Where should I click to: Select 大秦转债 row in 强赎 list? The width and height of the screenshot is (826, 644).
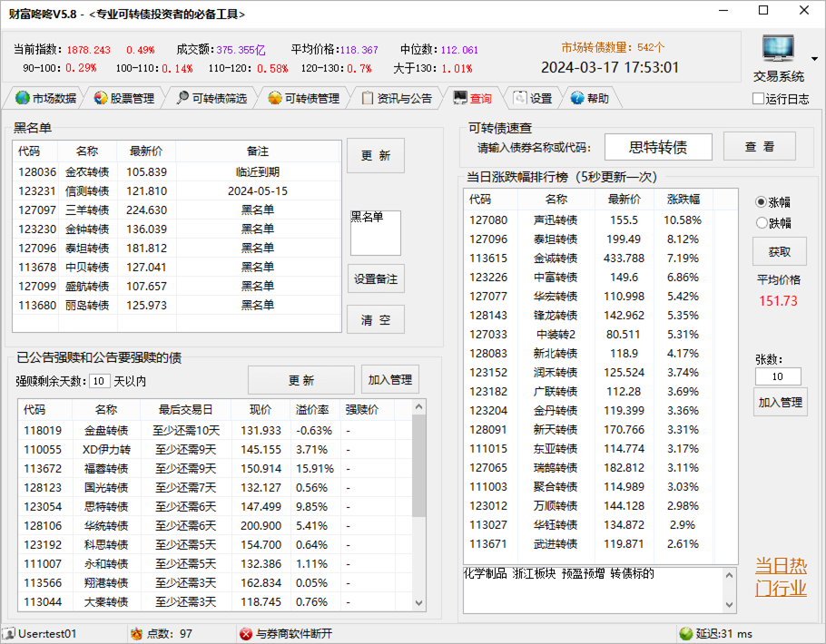215,602
